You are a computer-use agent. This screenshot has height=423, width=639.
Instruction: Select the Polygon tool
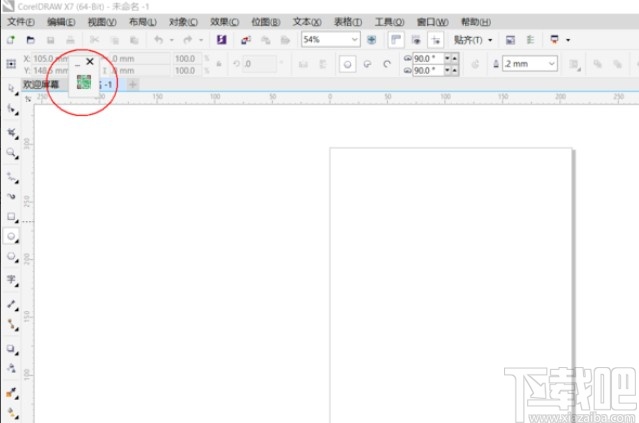coord(11,257)
